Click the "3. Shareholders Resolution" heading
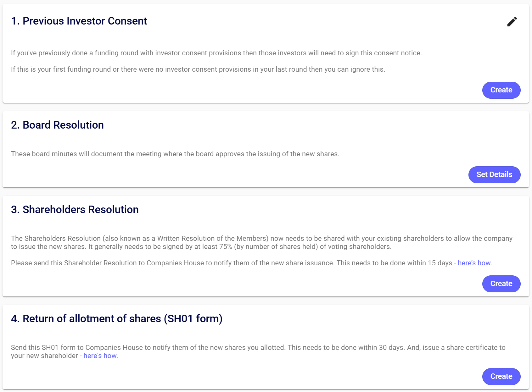The width and height of the screenshot is (532, 392). click(x=75, y=210)
